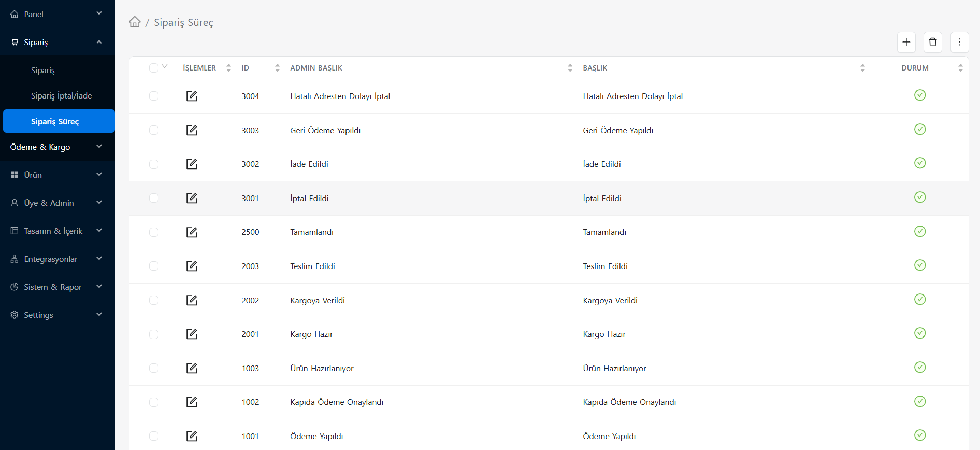This screenshot has width=980, height=450.
Task: Expand the Ürün sidebar menu
Action: tap(57, 175)
